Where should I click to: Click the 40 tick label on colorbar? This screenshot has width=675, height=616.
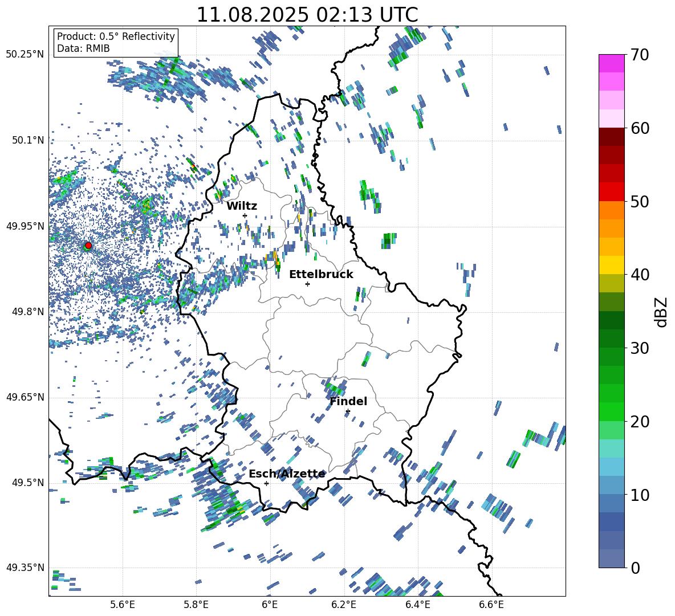(x=639, y=275)
